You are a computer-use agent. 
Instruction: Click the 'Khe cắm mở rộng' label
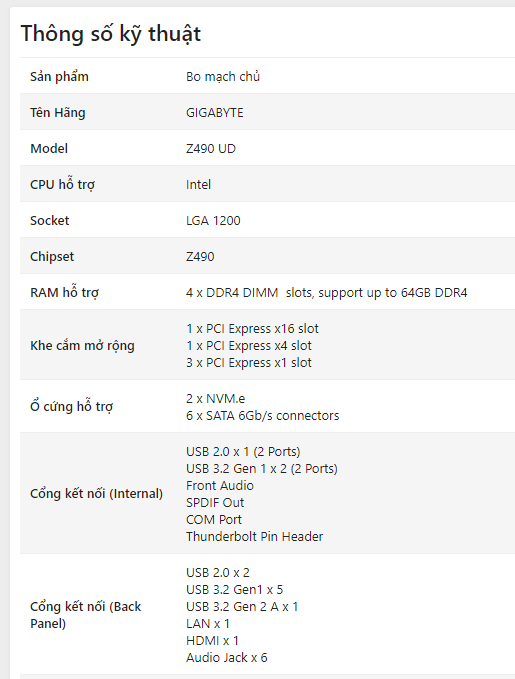[82, 346]
